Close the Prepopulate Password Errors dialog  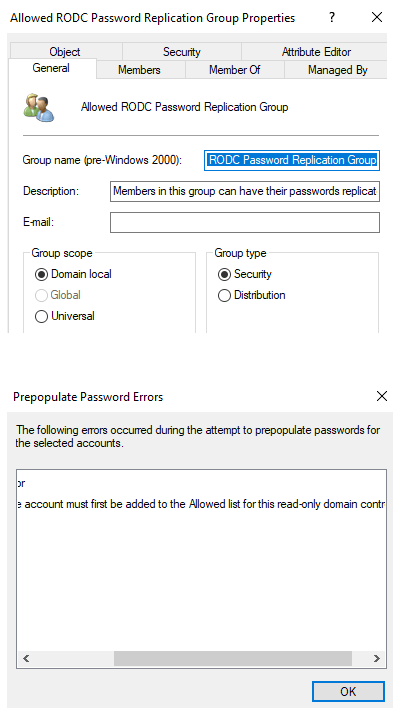click(382, 396)
